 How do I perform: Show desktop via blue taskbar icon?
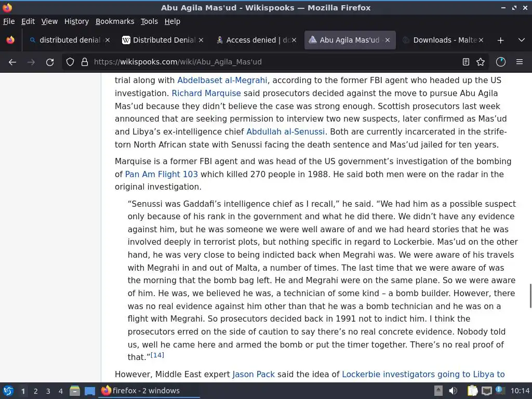89,391
